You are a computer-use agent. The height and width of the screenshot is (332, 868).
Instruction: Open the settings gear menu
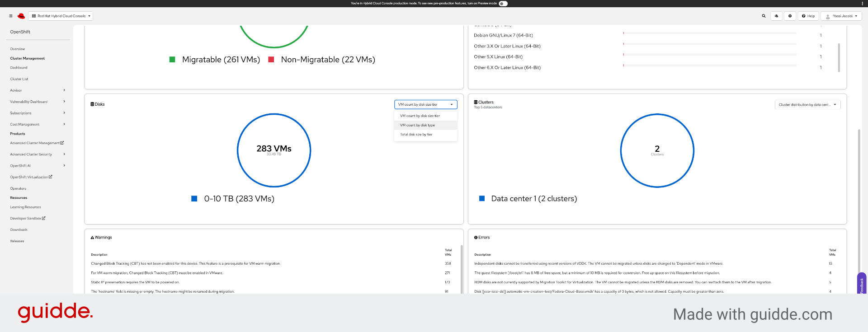pyautogui.click(x=790, y=16)
